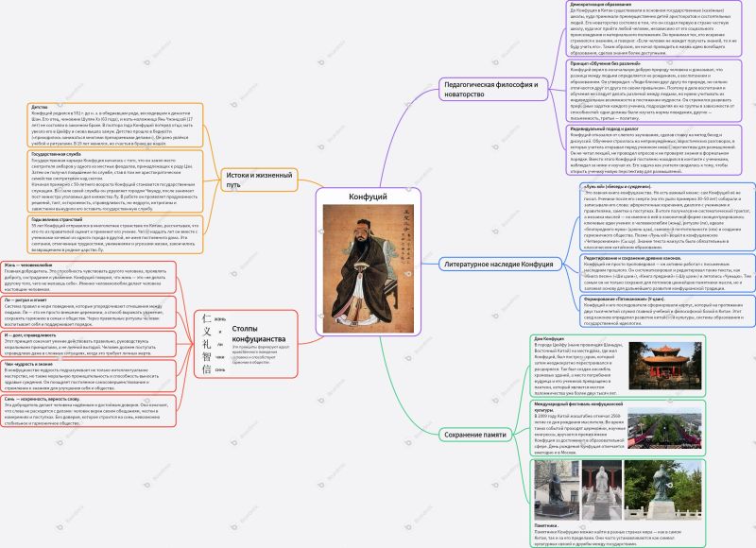Select the Столпы конфуцианства branch title

click(x=258, y=334)
